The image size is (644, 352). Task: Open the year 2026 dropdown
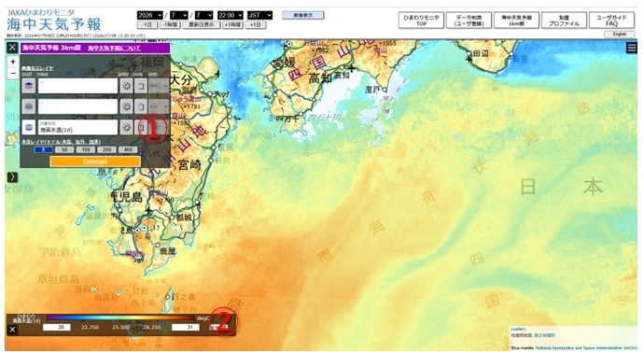[150, 15]
